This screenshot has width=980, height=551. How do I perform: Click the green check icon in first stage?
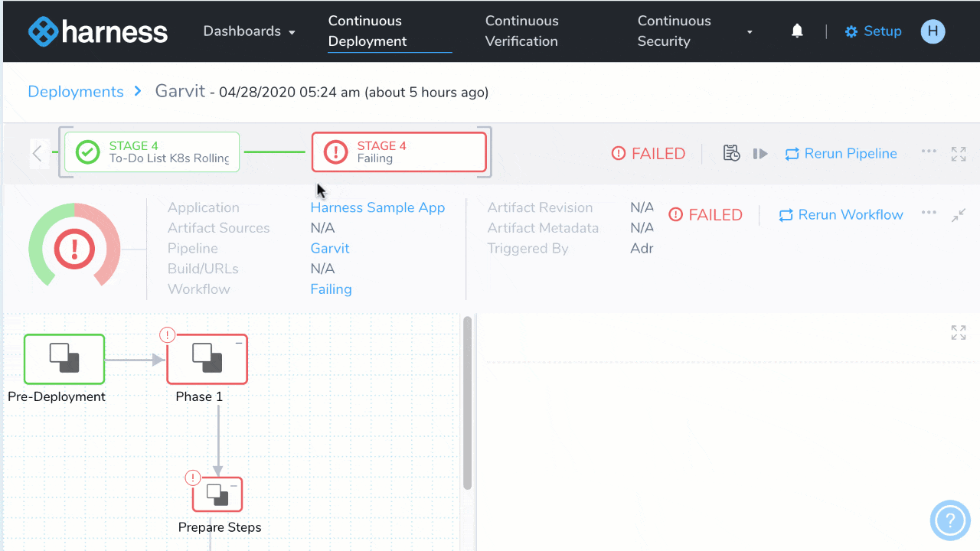(88, 152)
